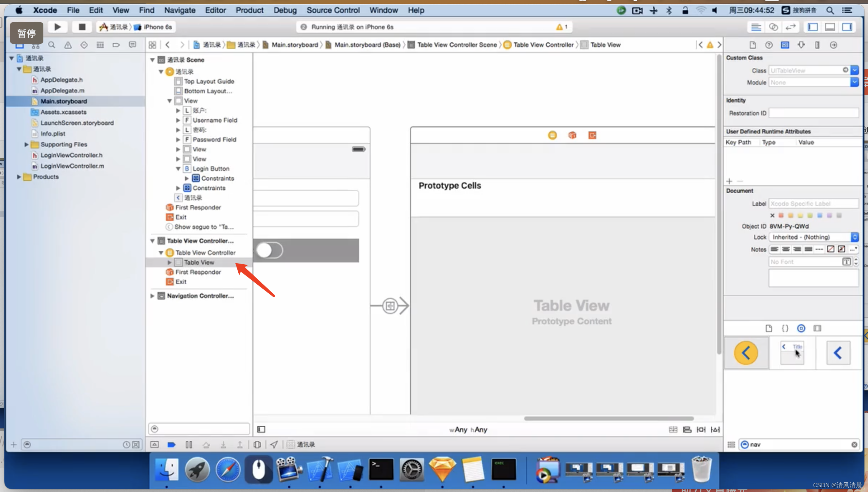Show the Media library
The height and width of the screenshot is (492, 868).
click(x=817, y=328)
